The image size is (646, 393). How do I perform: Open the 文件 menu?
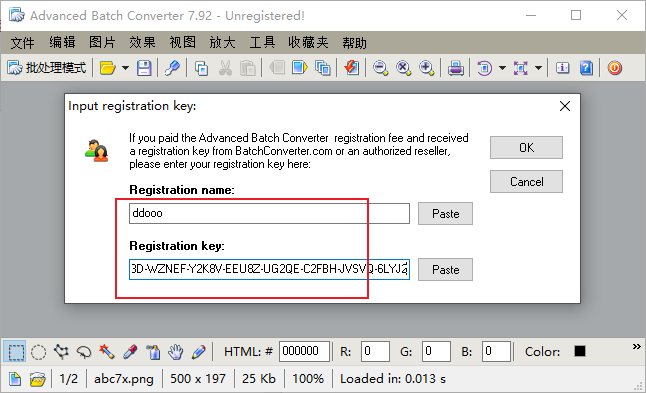[22, 42]
